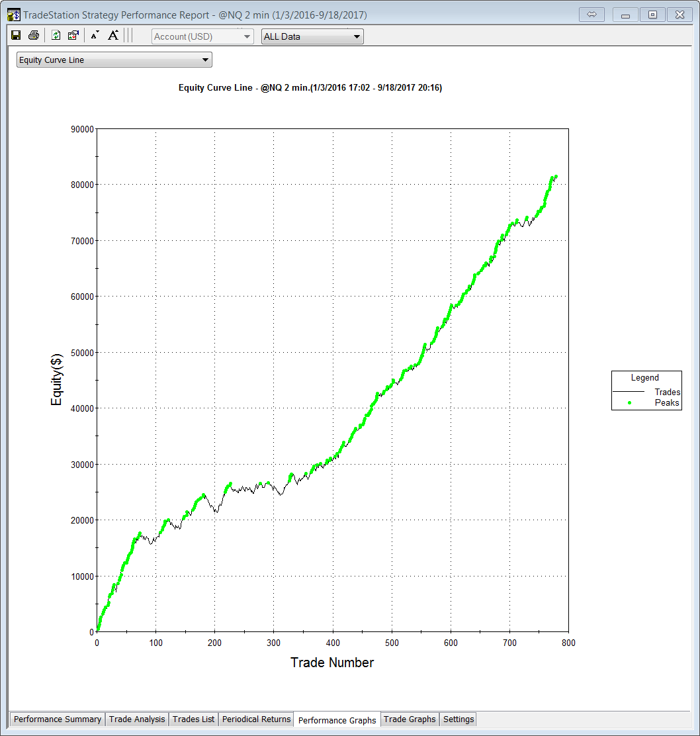The height and width of the screenshot is (736, 700).
Task: Click the TradeStation app icon in title bar
Action: point(13,15)
